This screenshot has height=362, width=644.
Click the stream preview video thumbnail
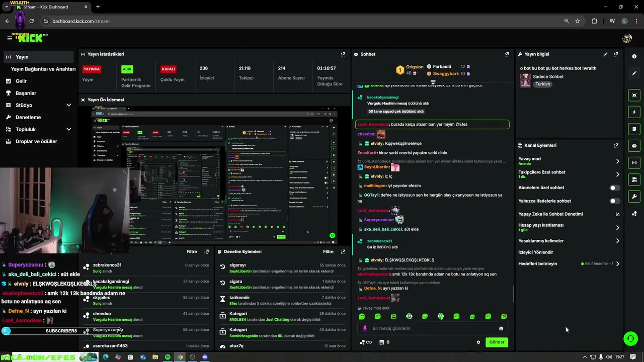click(x=214, y=176)
